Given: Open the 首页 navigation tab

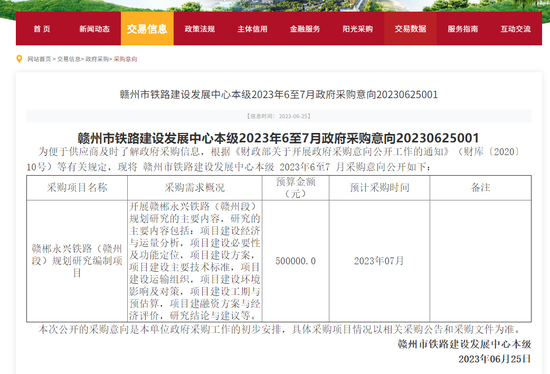Looking at the screenshot, I should (42, 29).
